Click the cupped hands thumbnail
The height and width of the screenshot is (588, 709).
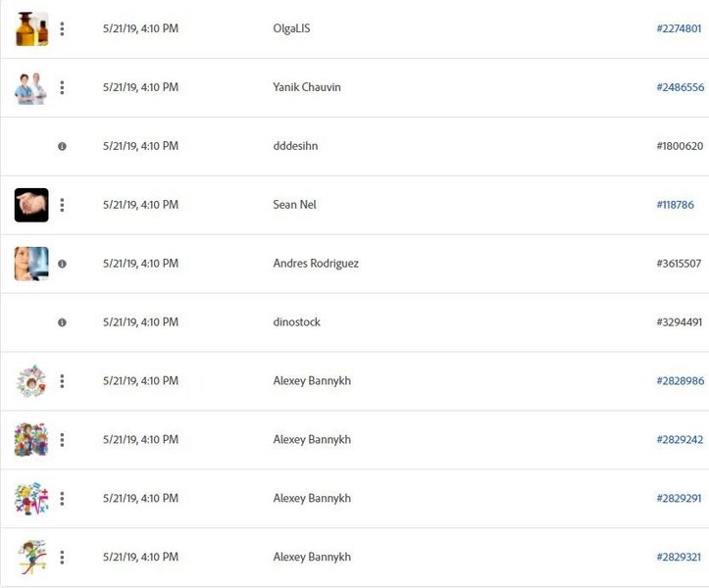pyautogui.click(x=31, y=205)
